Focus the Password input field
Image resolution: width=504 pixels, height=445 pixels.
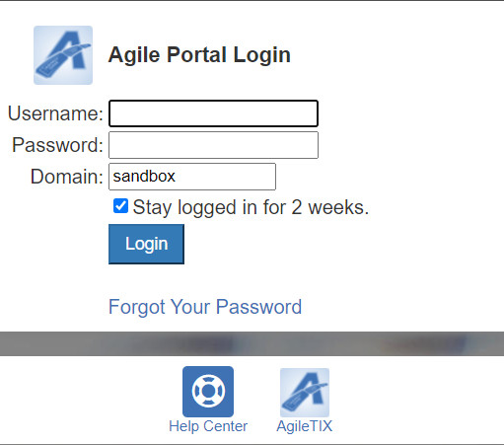[x=213, y=145]
